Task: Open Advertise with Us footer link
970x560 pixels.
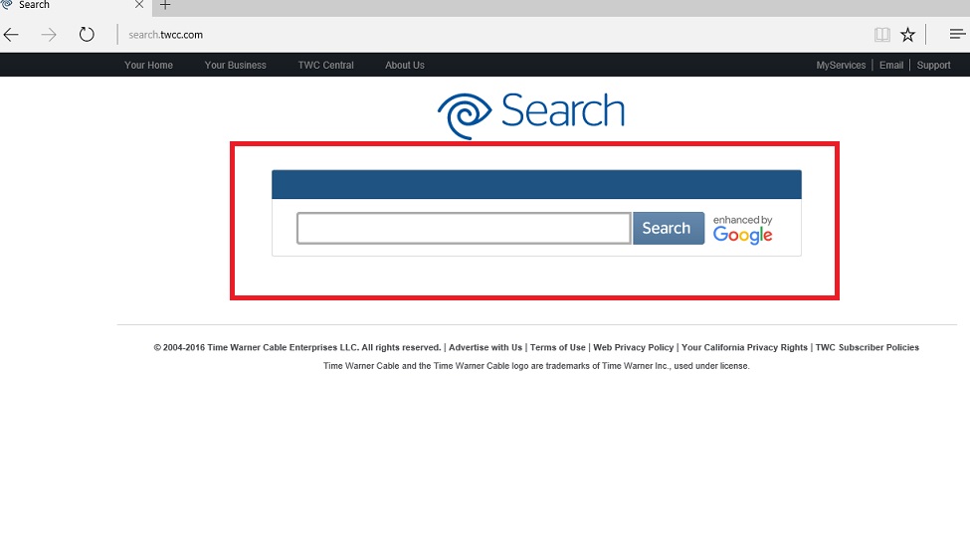Action: 485,348
